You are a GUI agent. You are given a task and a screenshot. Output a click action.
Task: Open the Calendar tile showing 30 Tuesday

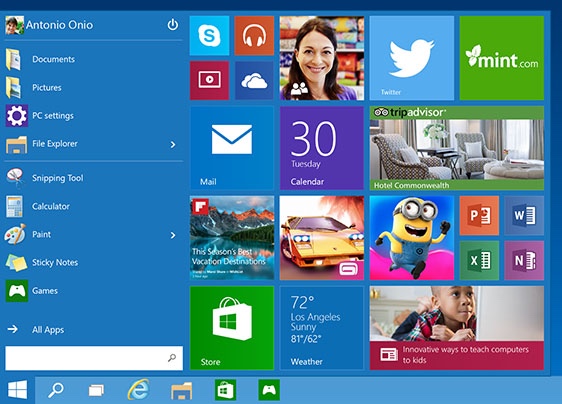(322, 148)
